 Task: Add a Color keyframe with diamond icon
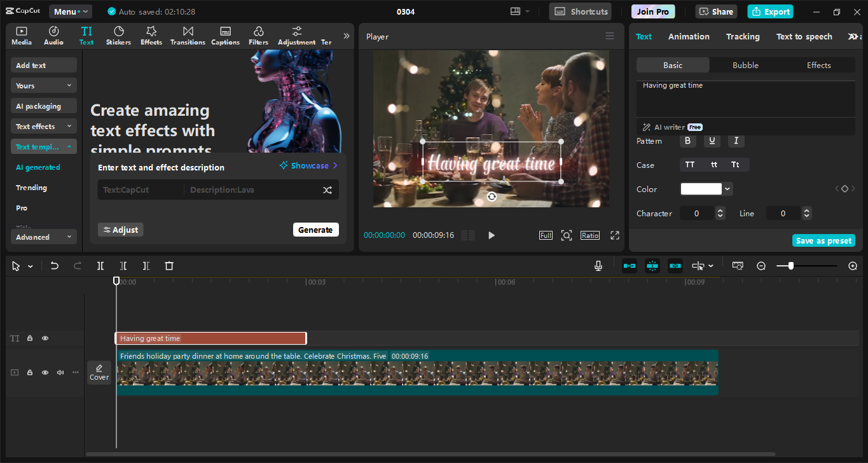click(x=844, y=189)
